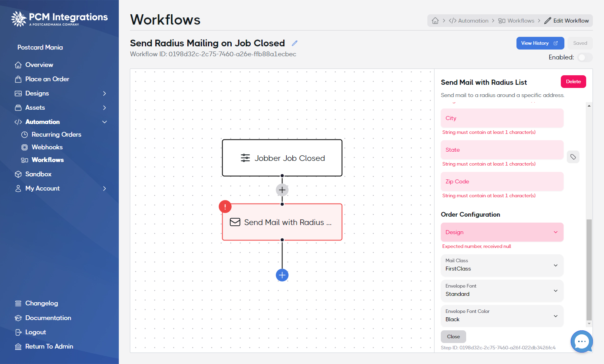Click the City input field
This screenshot has height=364, width=604.
point(502,118)
